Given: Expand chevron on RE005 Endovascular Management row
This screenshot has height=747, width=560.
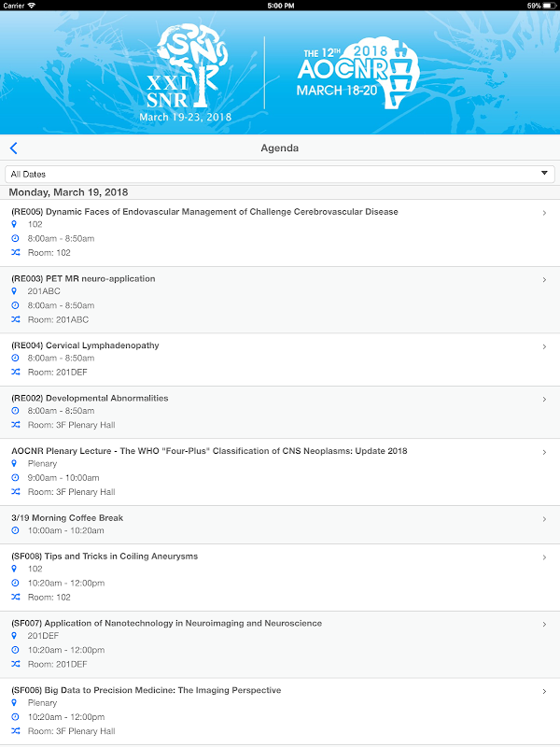Looking at the screenshot, I should 544,213.
